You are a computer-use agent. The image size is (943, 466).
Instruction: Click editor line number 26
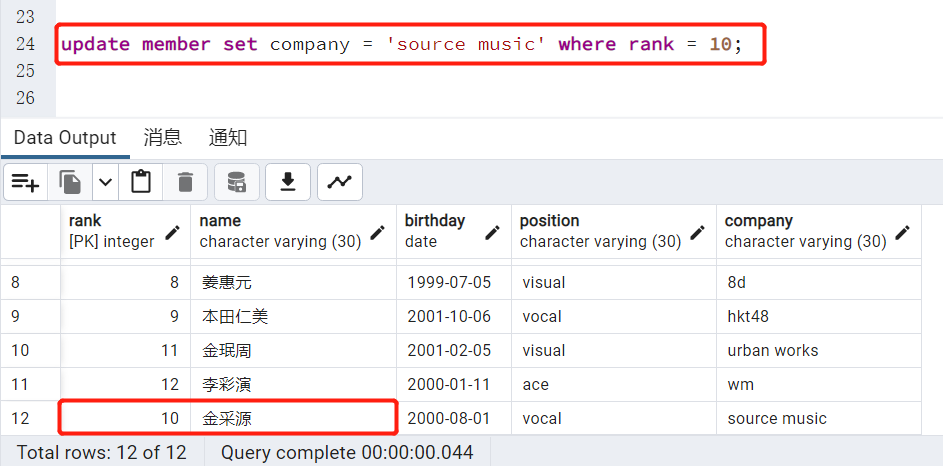[x=26, y=97]
